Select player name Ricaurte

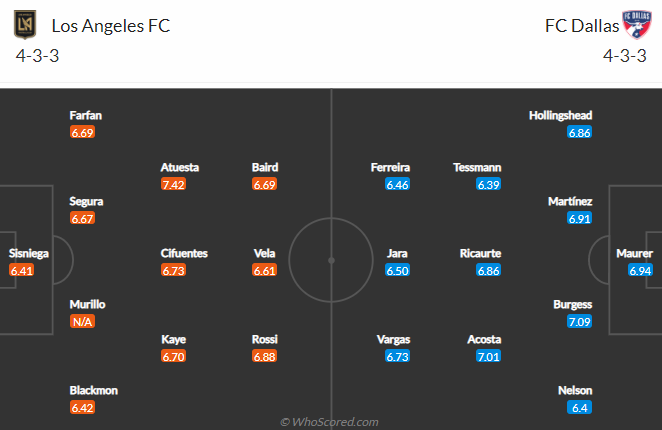pyautogui.click(x=480, y=253)
